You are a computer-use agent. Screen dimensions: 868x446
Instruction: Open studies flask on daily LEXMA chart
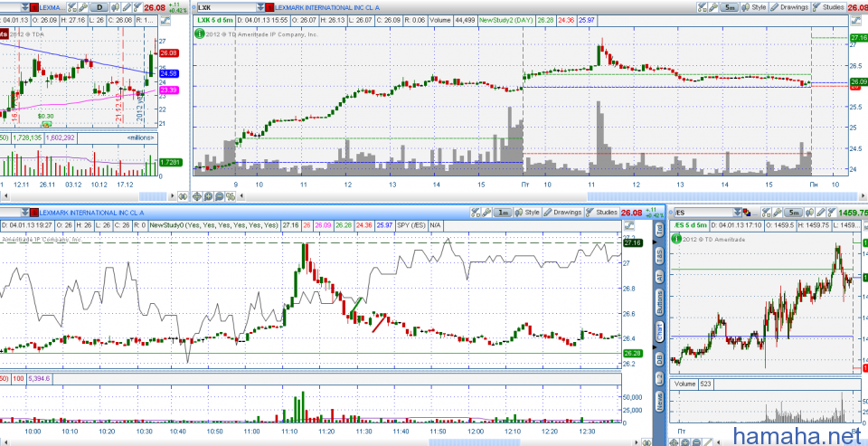coord(137,7)
